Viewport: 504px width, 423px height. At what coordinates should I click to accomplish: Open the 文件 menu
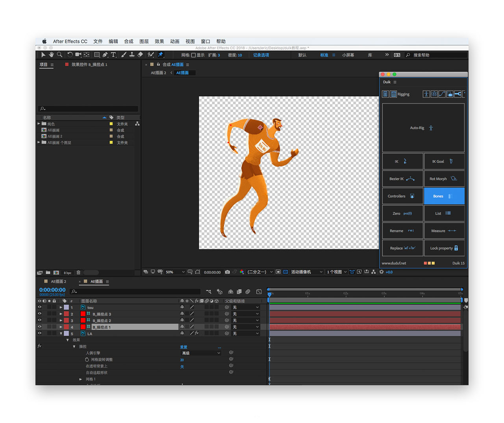(x=98, y=41)
